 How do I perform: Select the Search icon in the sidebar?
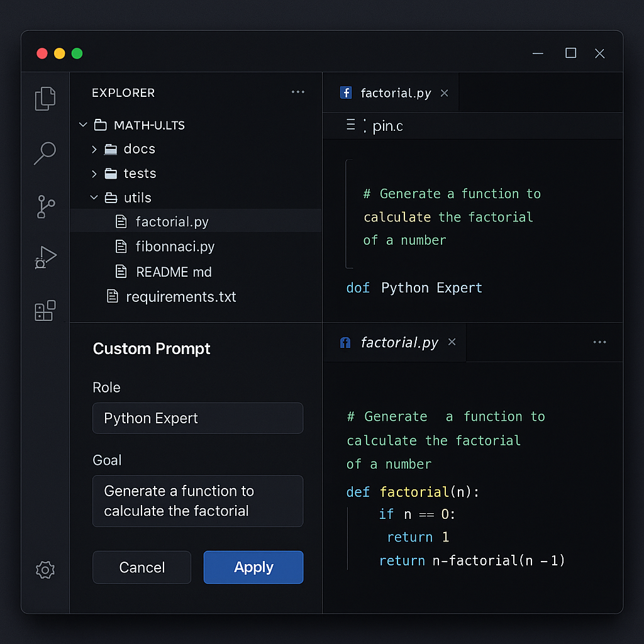click(45, 153)
